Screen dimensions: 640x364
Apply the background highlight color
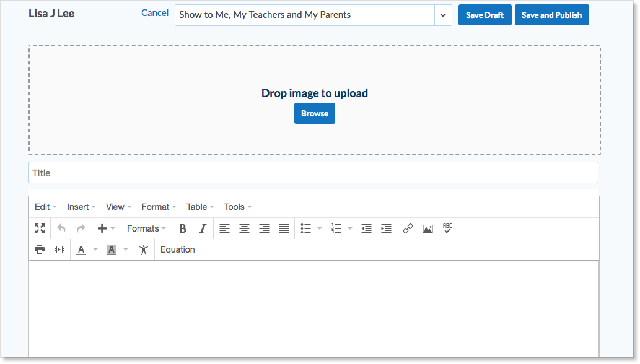click(112, 250)
